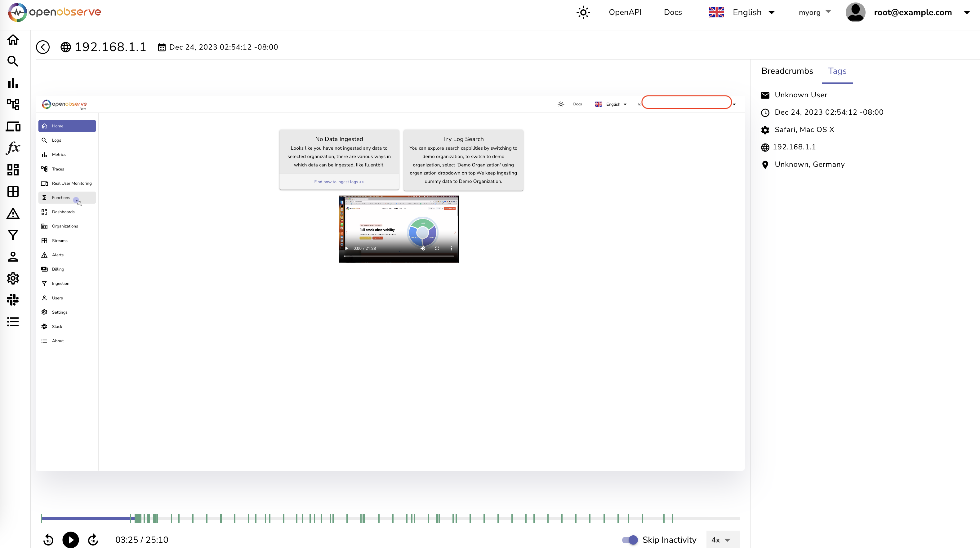
Task: Toggle the light/dark mode button
Action: tap(583, 12)
